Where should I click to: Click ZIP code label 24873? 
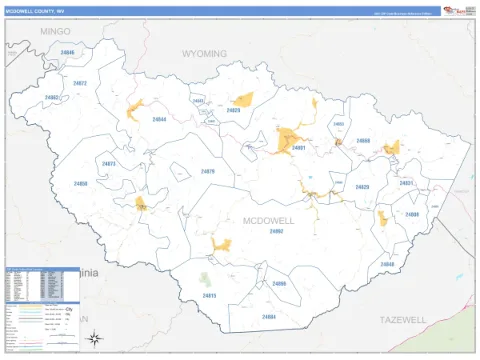[109, 164]
